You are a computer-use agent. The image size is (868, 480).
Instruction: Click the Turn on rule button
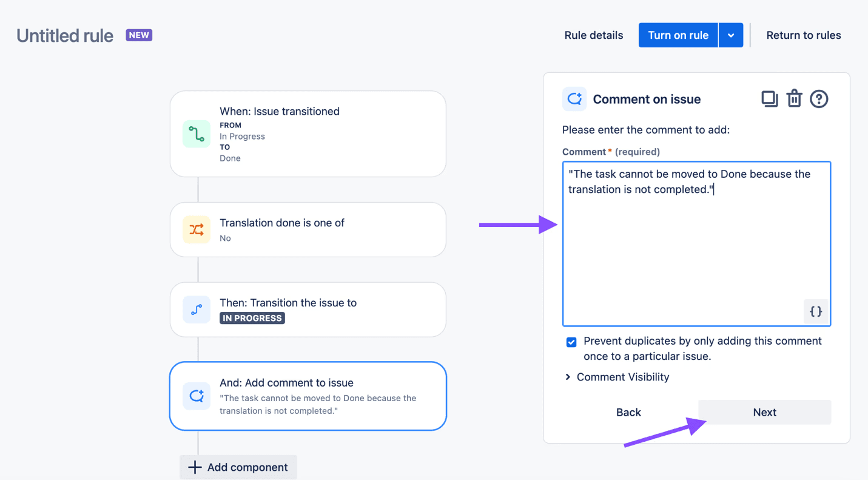coord(678,35)
